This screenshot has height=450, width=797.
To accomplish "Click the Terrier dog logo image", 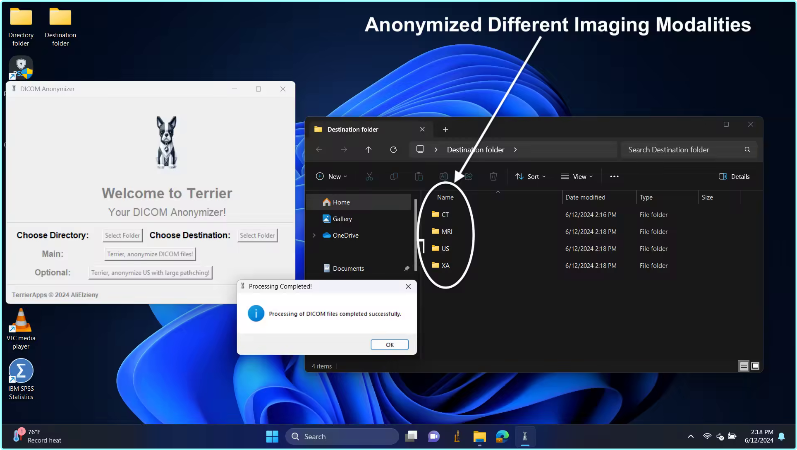I will pyautogui.click(x=166, y=141).
